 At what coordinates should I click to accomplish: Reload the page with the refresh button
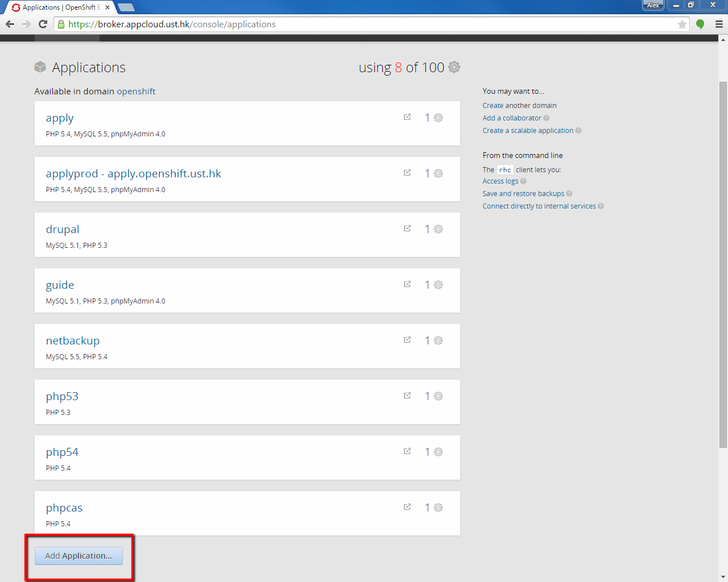pos(43,24)
